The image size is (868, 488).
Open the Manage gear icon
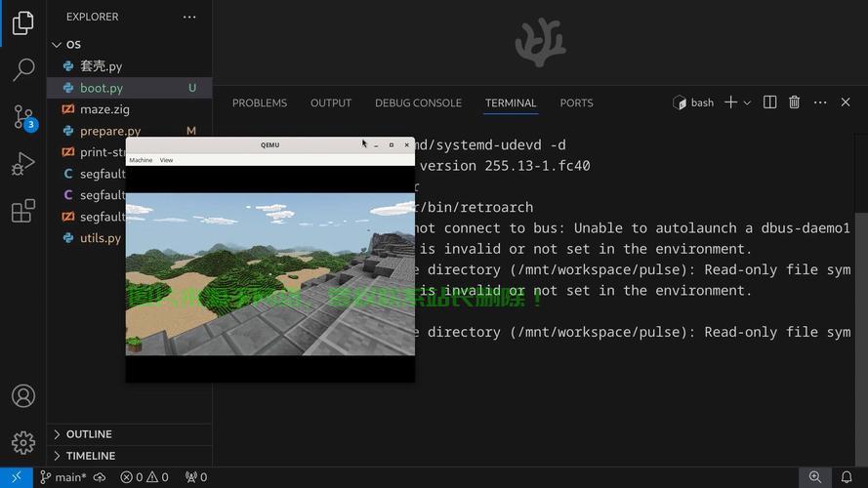coord(23,442)
